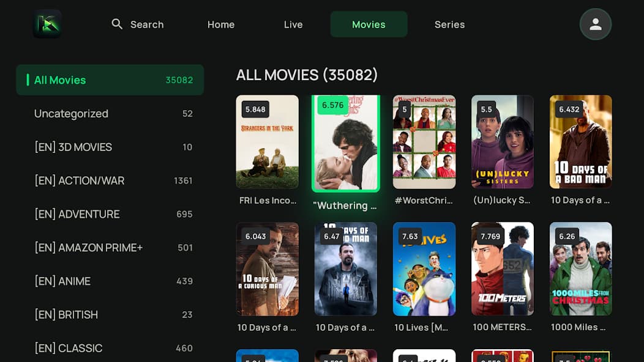Click the search magnifier icon
The image size is (644, 362).
pos(117,24)
